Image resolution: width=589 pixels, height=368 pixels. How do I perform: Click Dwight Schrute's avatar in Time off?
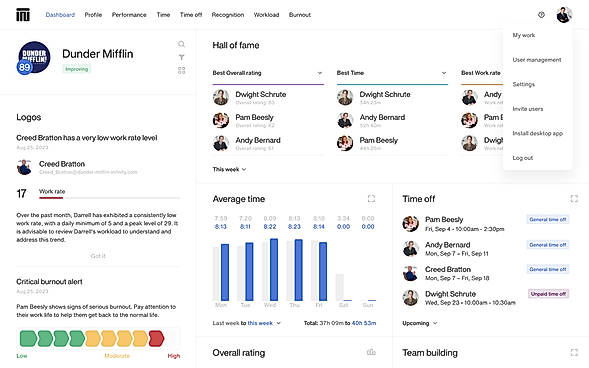(x=410, y=298)
